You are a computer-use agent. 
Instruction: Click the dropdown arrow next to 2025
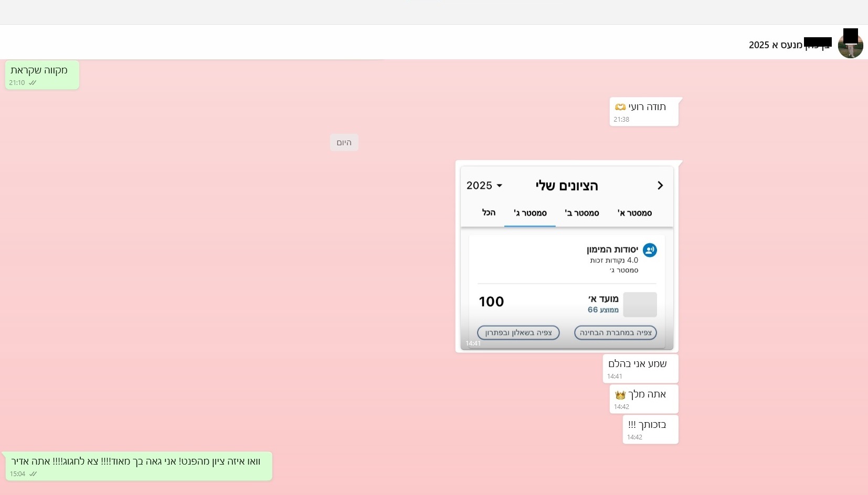pos(500,186)
